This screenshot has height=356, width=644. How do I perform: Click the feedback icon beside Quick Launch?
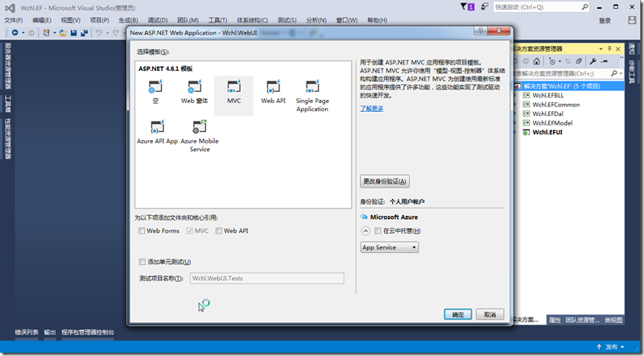coord(485,6)
